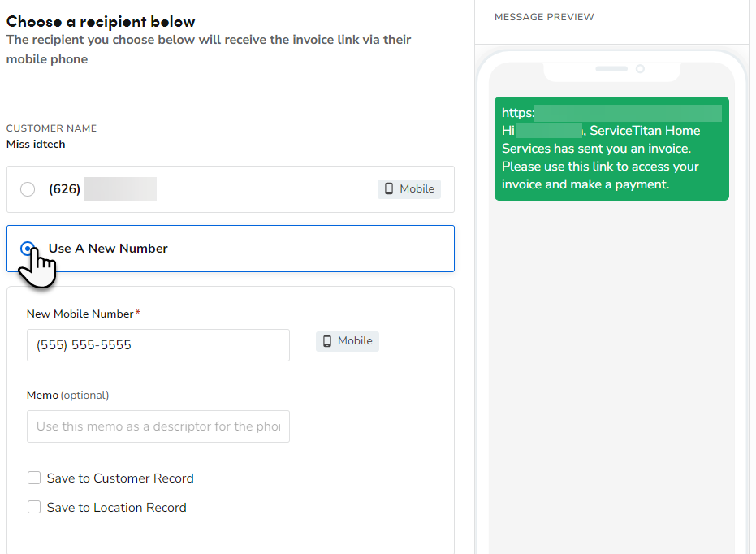Click the Choose a recipient below heading
Screen dimensions: 756x554
tap(101, 22)
